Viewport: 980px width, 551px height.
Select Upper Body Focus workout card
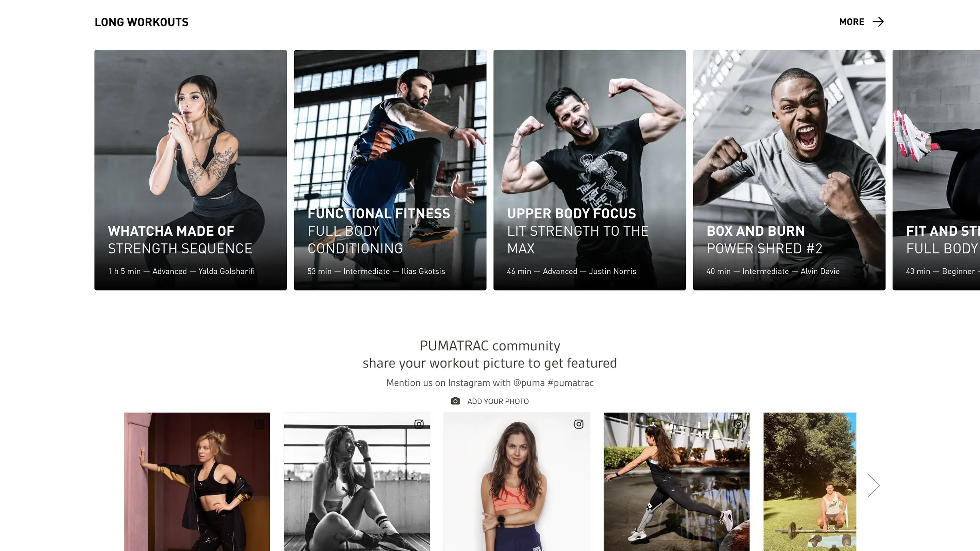pos(590,170)
